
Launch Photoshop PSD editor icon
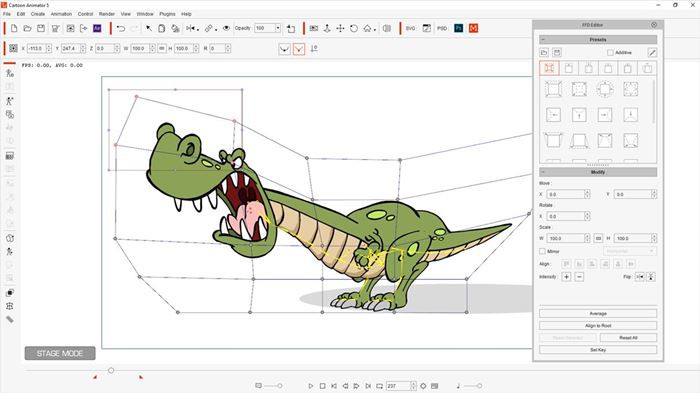(x=458, y=29)
